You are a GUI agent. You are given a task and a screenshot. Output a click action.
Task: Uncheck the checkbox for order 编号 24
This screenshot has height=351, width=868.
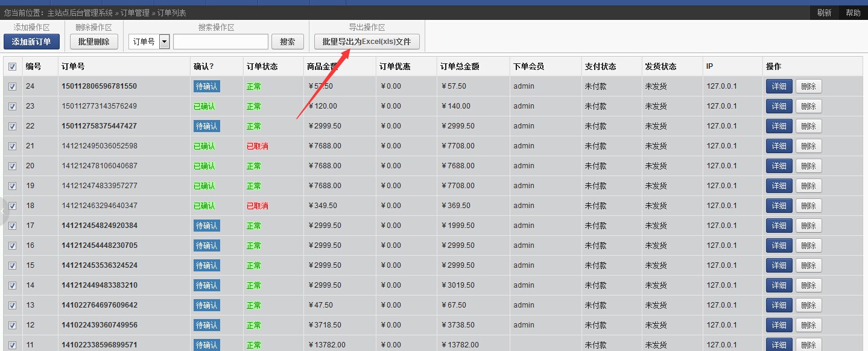(x=13, y=86)
